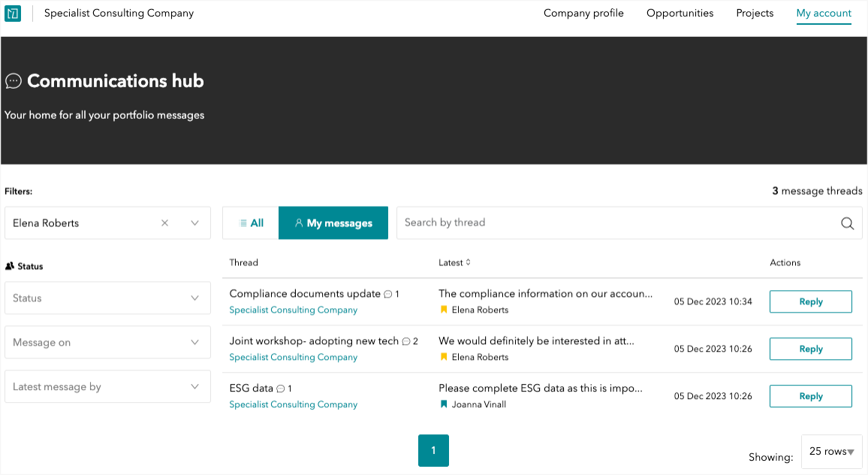Switch to the All messages tab
868x475 pixels.
click(251, 222)
